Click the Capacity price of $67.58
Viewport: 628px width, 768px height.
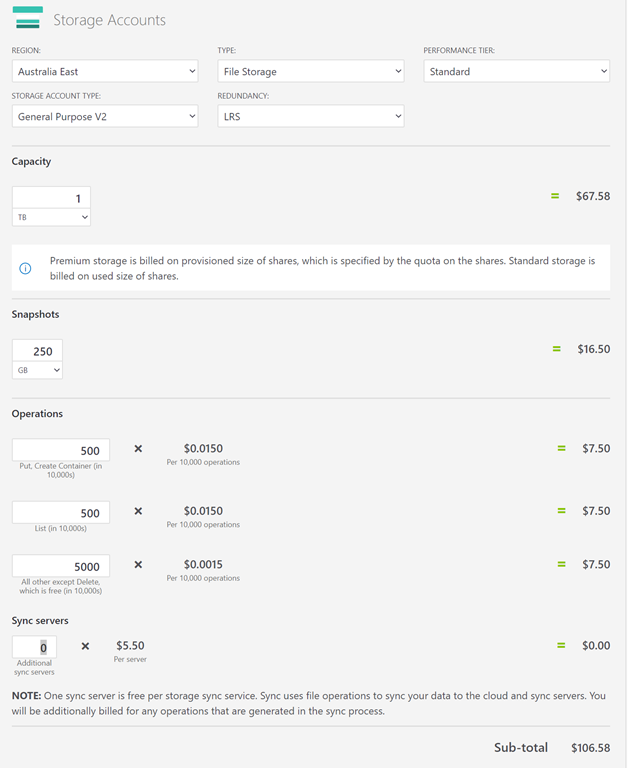592,196
